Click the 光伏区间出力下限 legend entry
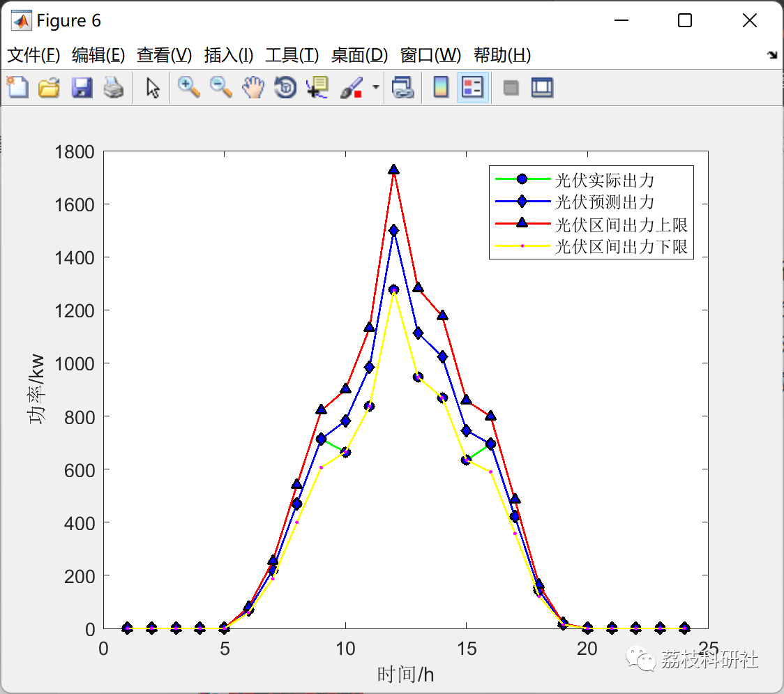The height and width of the screenshot is (694, 784). (x=591, y=246)
